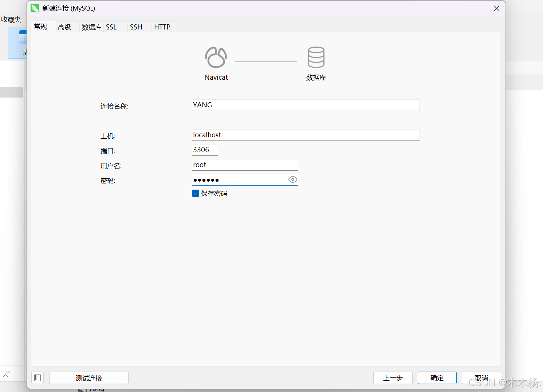Collapse the chevron in the background window's bottom-left corner
This screenshot has height=392, width=543.
7,373
